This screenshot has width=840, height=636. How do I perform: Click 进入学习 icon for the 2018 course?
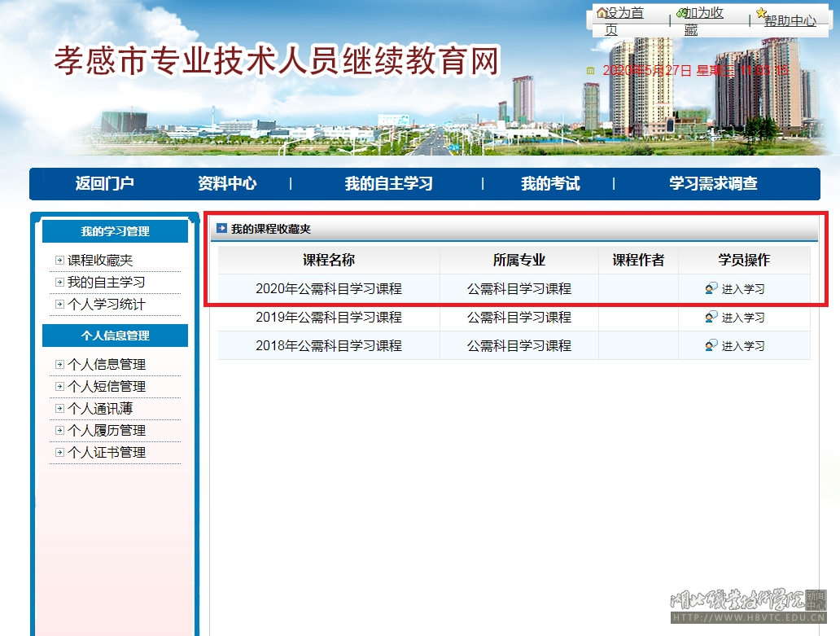click(x=711, y=345)
